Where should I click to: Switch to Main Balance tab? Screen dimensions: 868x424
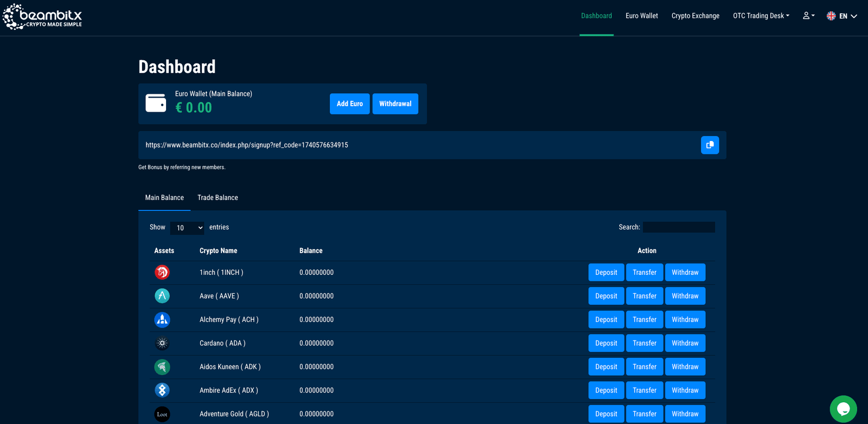point(164,198)
